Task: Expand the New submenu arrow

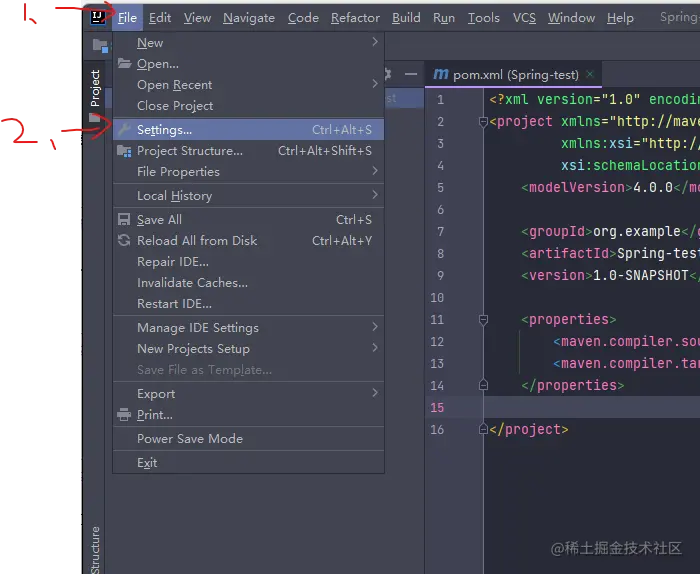Action: (375, 42)
